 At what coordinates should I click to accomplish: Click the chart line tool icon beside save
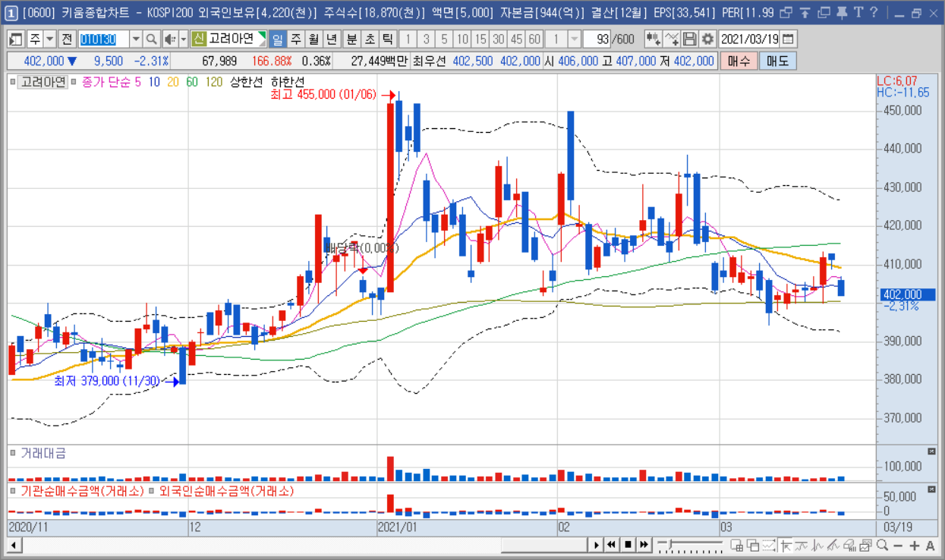(x=671, y=39)
